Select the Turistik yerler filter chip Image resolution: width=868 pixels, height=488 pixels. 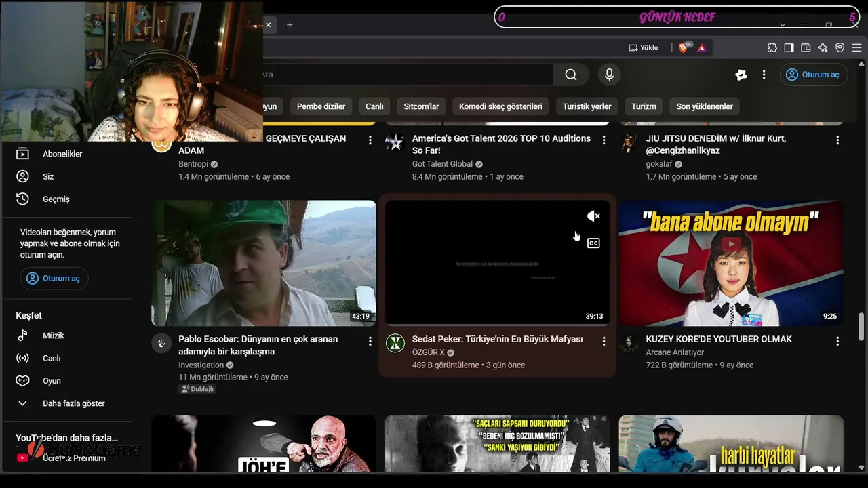(x=587, y=106)
